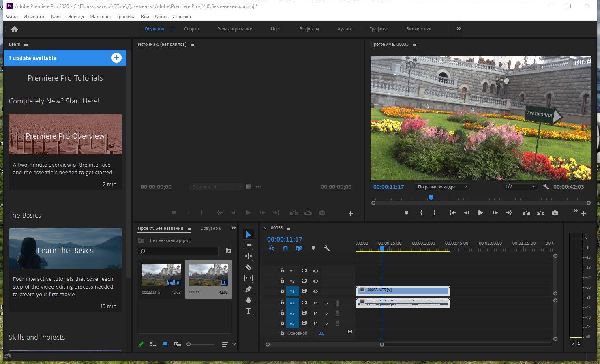
Task: Switch to Редактирование workspace
Action: (x=235, y=29)
